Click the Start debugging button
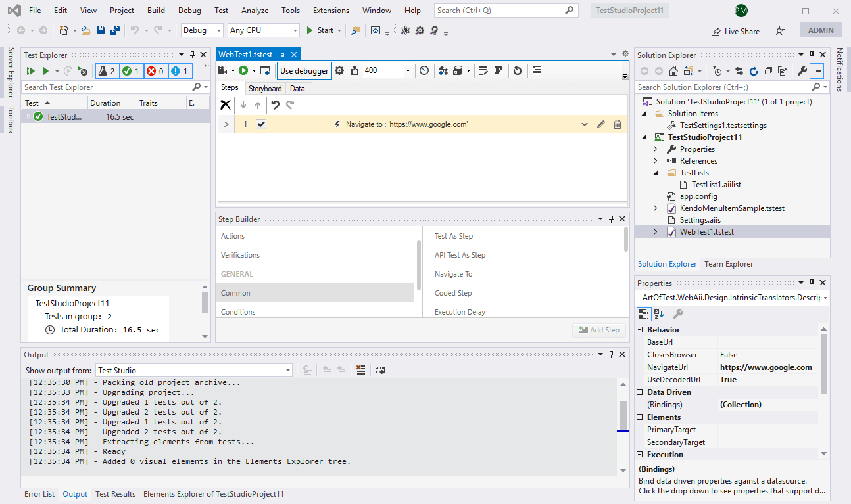Image resolution: width=851 pixels, height=504 pixels. coord(320,30)
